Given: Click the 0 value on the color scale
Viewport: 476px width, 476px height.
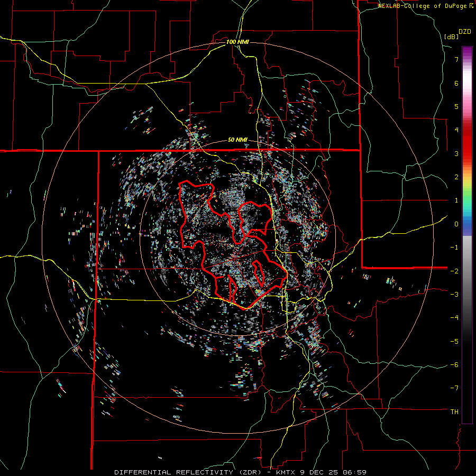Looking at the screenshot, I should [x=456, y=224].
